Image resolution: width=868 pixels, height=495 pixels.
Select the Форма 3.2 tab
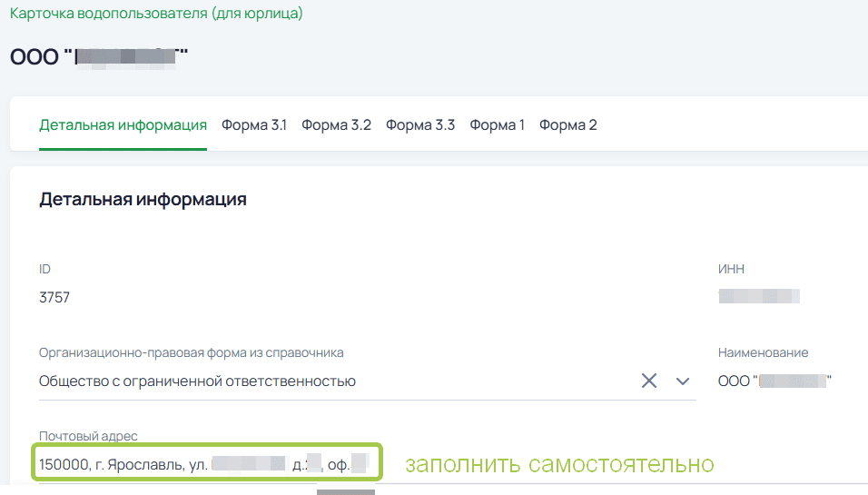pyautogui.click(x=336, y=125)
